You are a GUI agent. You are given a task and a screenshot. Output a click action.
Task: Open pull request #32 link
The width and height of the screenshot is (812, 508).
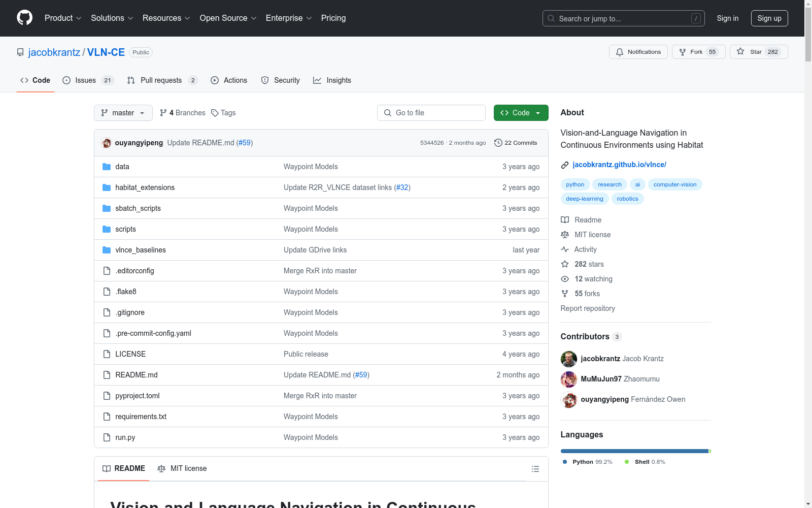402,187
